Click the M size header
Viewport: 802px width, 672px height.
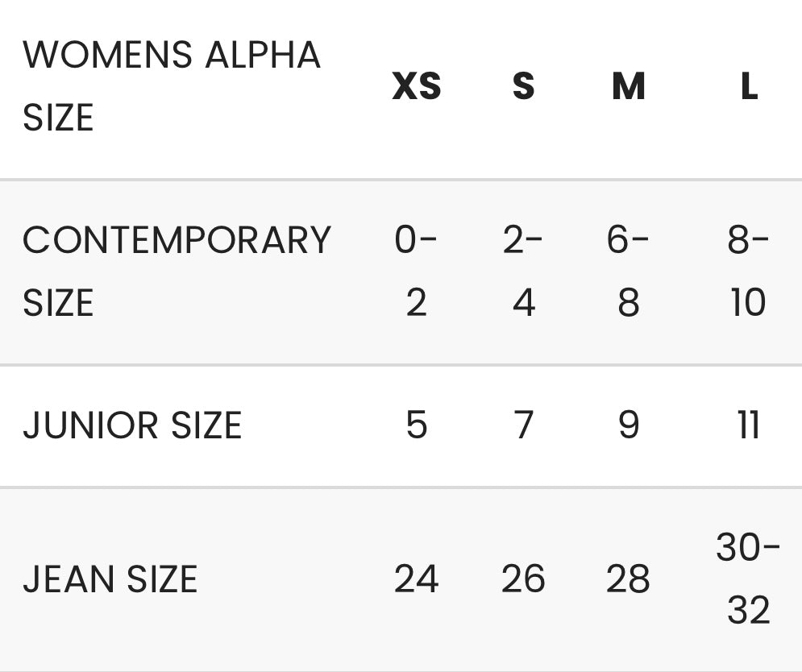[628, 86]
